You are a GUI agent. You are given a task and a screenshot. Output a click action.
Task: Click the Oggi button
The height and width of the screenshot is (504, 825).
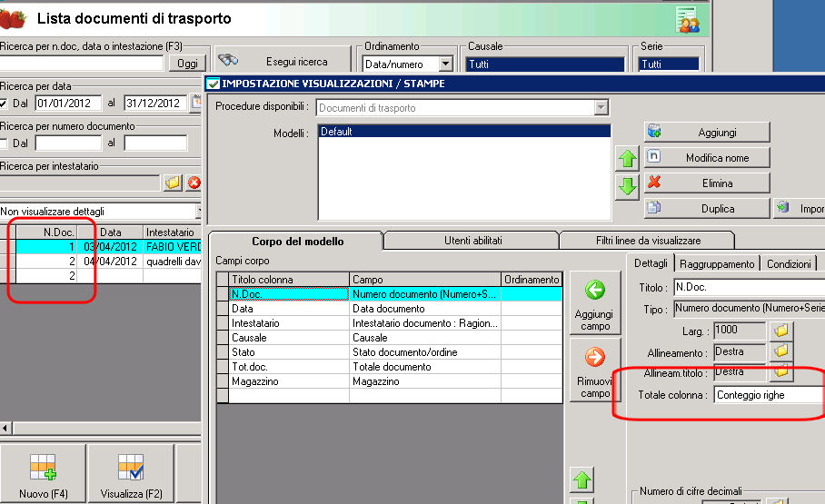point(187,64)
